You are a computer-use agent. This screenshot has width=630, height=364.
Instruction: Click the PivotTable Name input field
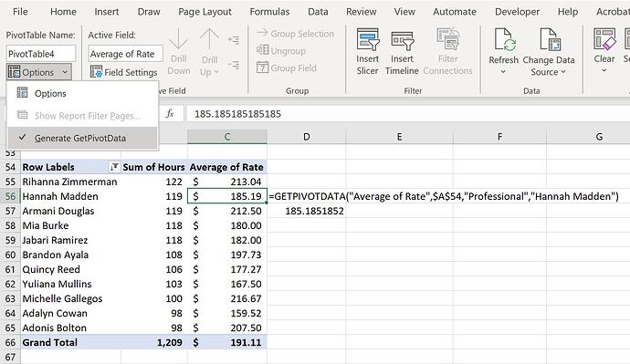tap(41, 54)
